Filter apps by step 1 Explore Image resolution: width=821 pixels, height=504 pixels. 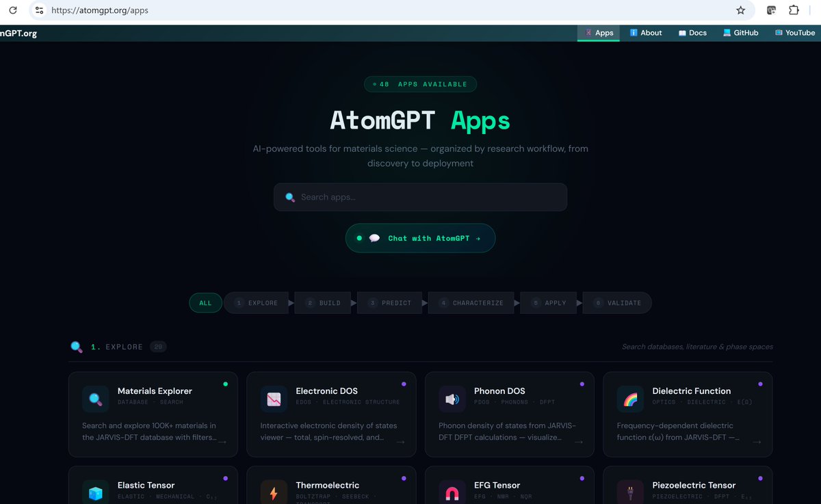coord(257,303)
